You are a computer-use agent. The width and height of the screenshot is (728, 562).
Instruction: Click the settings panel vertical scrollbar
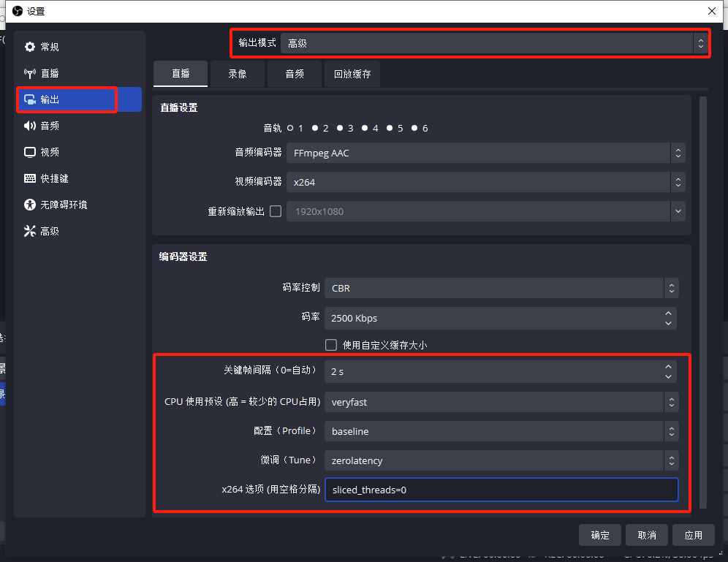(x=703, y=302)
